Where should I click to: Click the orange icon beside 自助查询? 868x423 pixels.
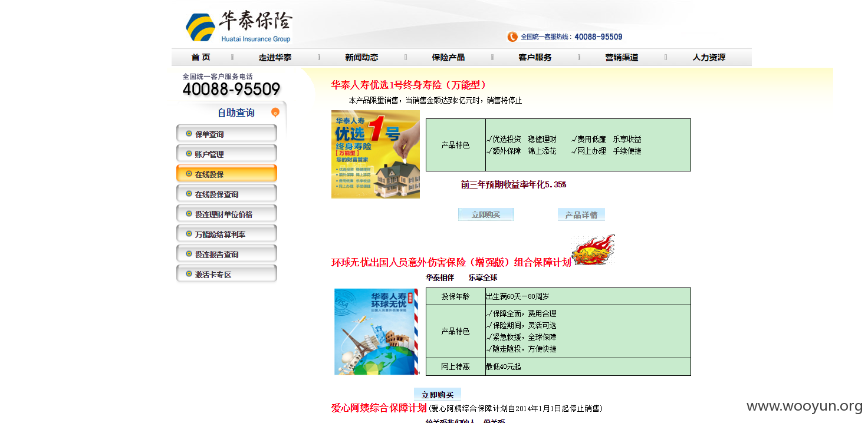coord(275,113)
